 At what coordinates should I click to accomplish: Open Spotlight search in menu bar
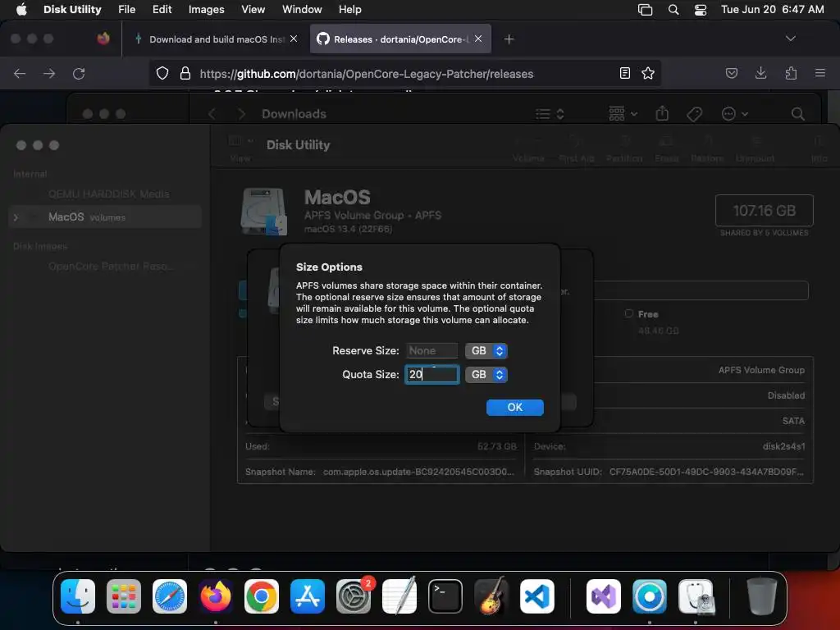673,10
